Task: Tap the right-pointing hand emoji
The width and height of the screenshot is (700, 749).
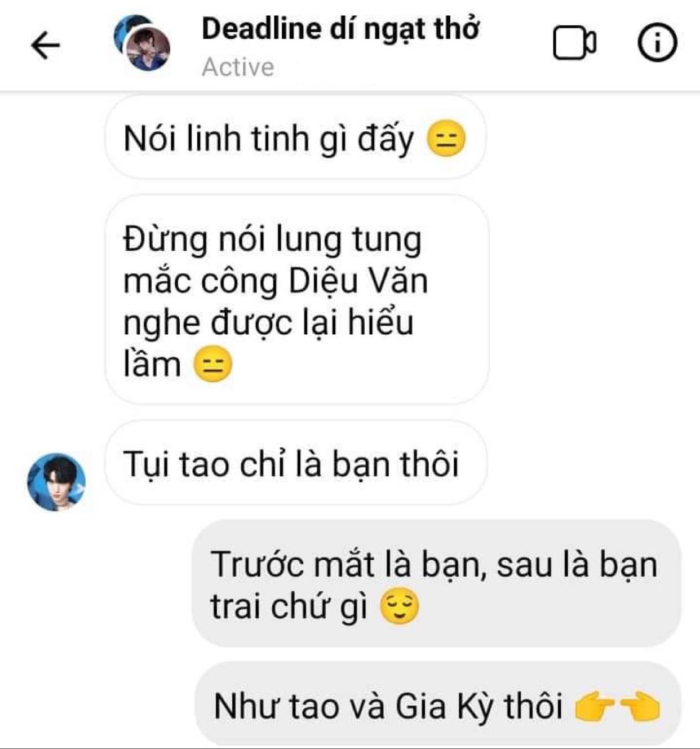Action: (595, 707)
